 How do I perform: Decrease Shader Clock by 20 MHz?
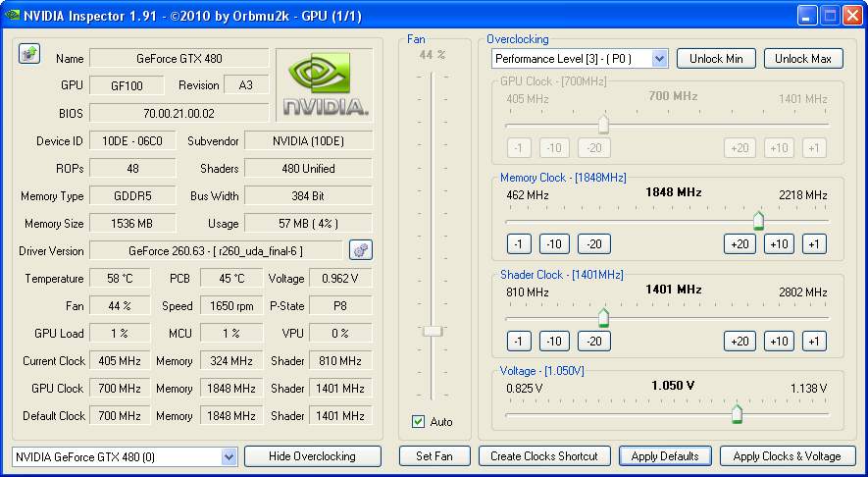coord(594,342)
